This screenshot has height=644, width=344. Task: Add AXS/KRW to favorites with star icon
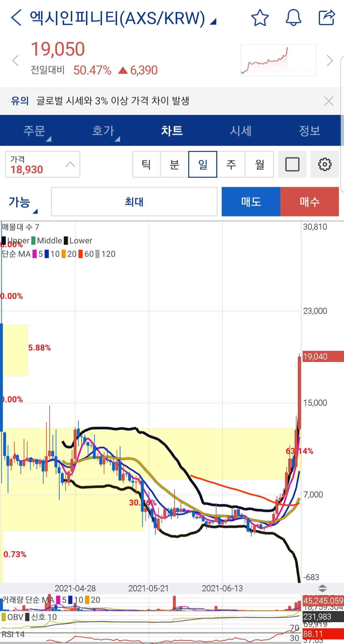point(260,18)
